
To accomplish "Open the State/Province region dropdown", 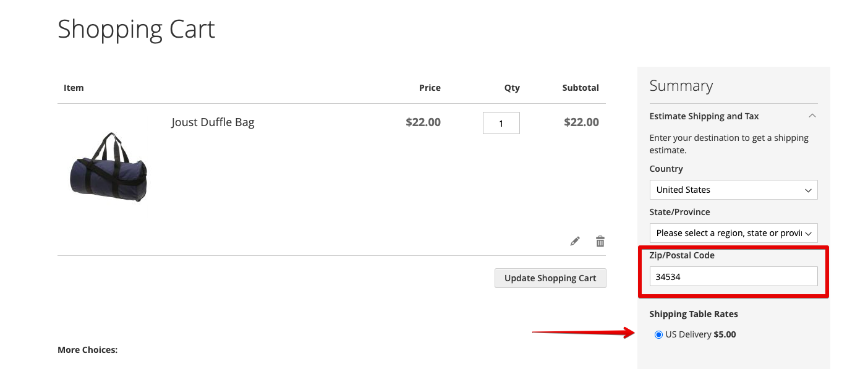I will pyautogui.click(x=733, y=233).
